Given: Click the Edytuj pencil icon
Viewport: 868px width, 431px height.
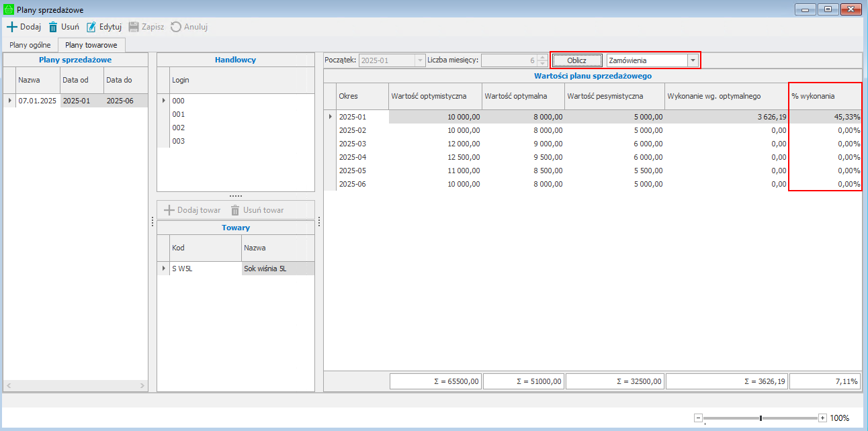Looking at the screenshot, I should pyautogui.click(x=91, y=27).
